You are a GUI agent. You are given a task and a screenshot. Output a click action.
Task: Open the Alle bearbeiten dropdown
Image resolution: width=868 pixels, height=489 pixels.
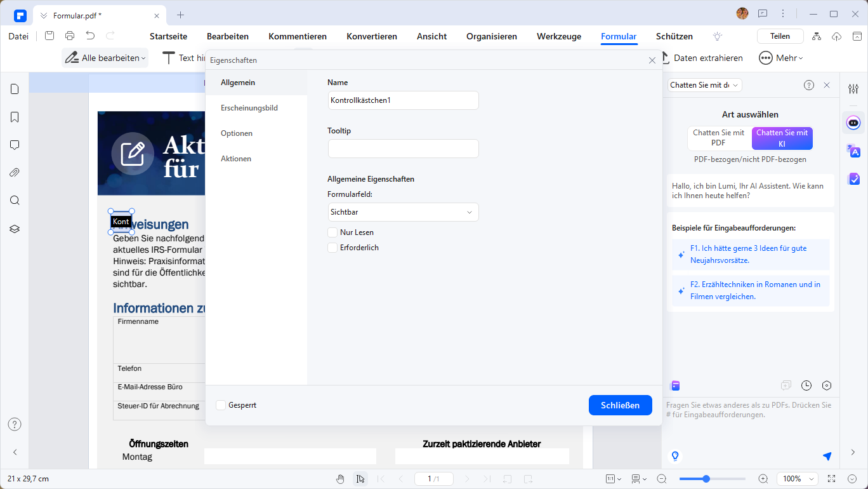point(105,58)
